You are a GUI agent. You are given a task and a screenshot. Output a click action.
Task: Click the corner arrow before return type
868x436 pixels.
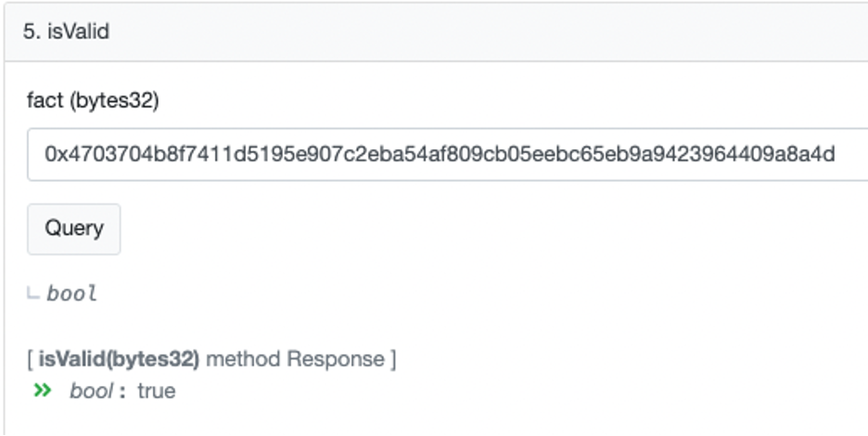[x=33, y=294]
